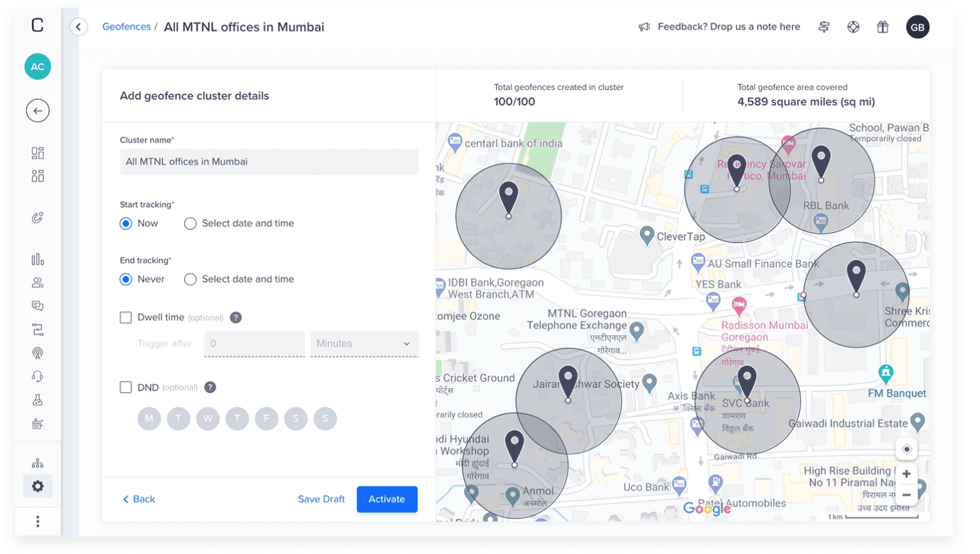
Task: Click the Back link
Action: point(139,499)
